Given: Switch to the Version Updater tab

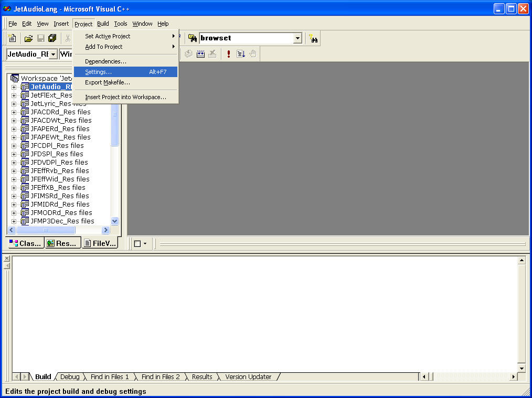Looking at the screenshot, I should pos(248,377).
